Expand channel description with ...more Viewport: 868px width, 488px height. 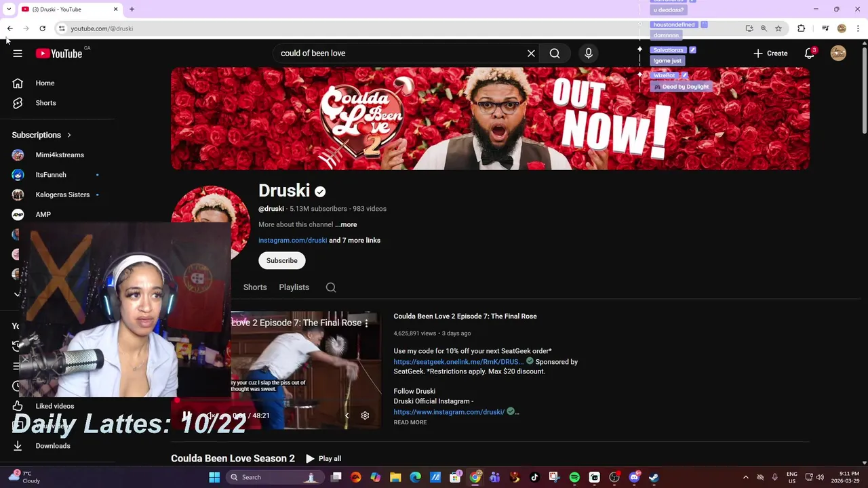tap(346, 224)
